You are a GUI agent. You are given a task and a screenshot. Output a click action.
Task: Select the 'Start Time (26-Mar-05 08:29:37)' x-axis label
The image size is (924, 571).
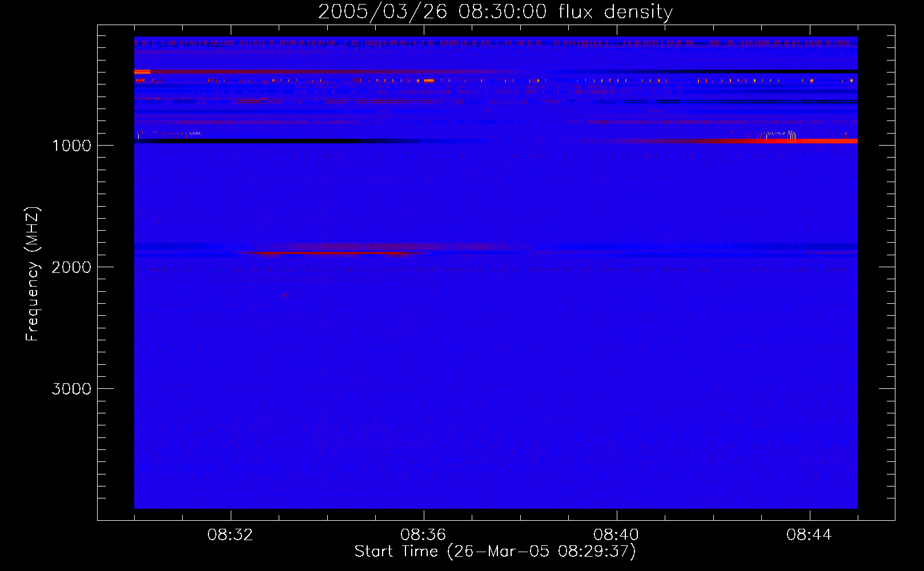point(495,552)
